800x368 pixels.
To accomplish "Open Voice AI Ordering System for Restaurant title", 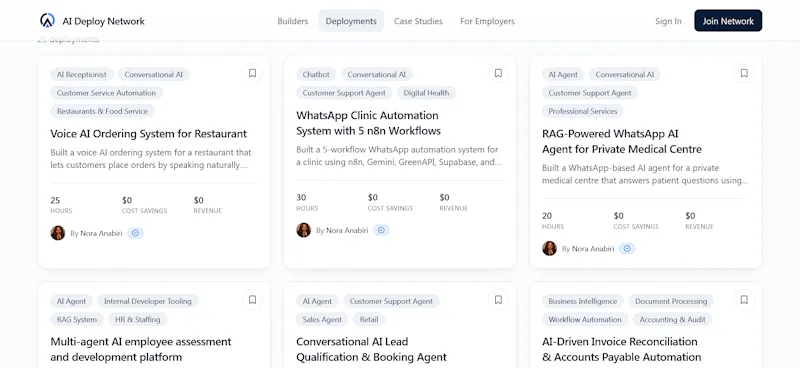I will click(x=148, y=134).
